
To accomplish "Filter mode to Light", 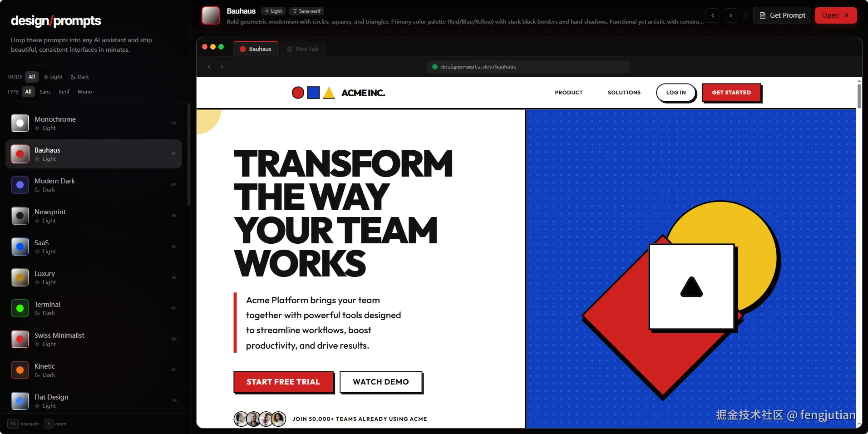I will (53, 77).
